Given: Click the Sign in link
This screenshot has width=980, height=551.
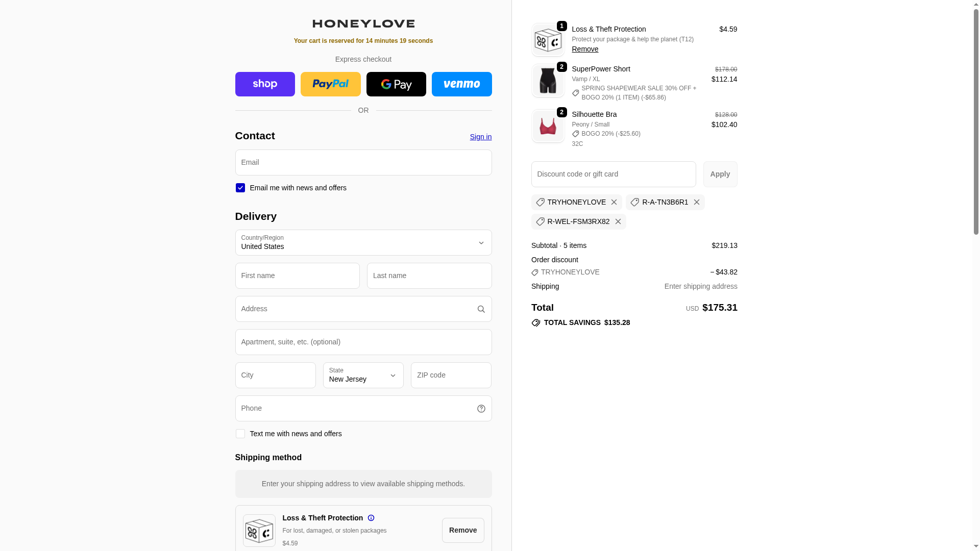Looking at the screenshot, I should [x=481, y=137].
